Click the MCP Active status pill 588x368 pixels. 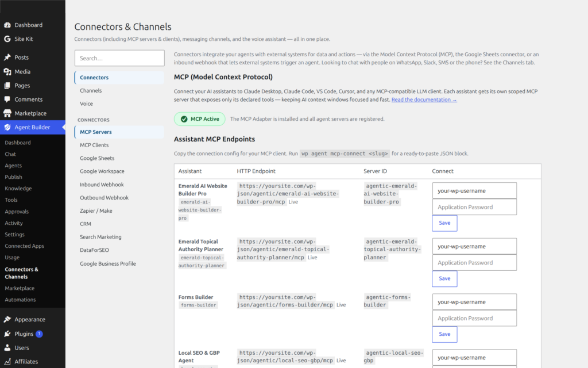click(199, 119)
